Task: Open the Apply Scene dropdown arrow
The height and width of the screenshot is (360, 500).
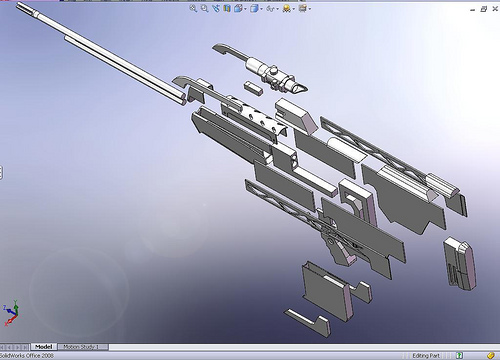Action: [x=293, y=9]
